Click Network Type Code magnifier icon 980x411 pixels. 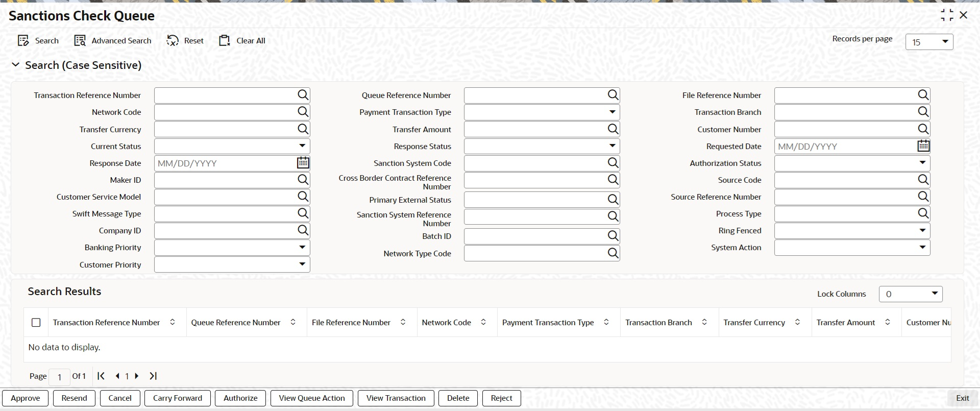click(613, 253)
